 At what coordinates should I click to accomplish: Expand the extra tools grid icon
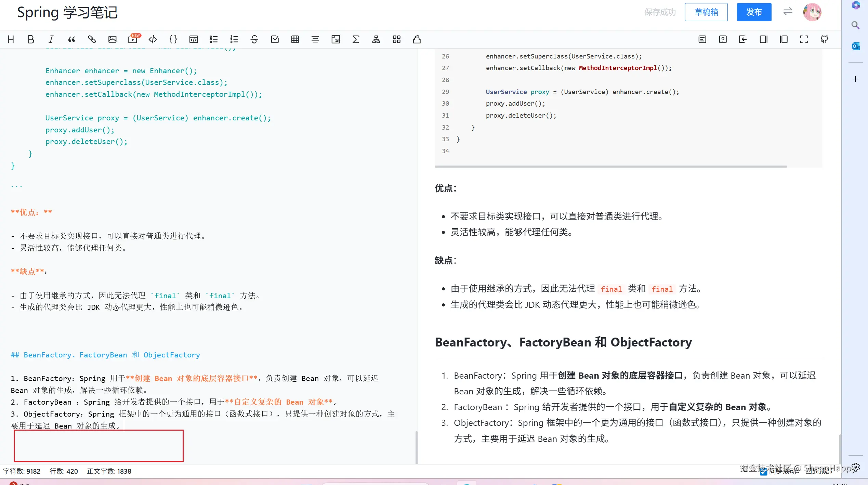[x=397, y=39]
